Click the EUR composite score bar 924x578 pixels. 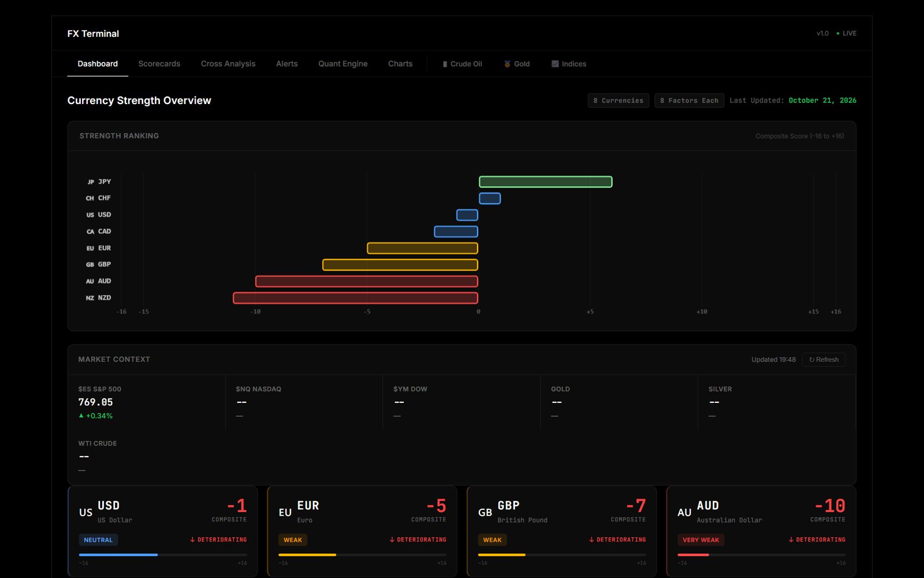point(362,555)
